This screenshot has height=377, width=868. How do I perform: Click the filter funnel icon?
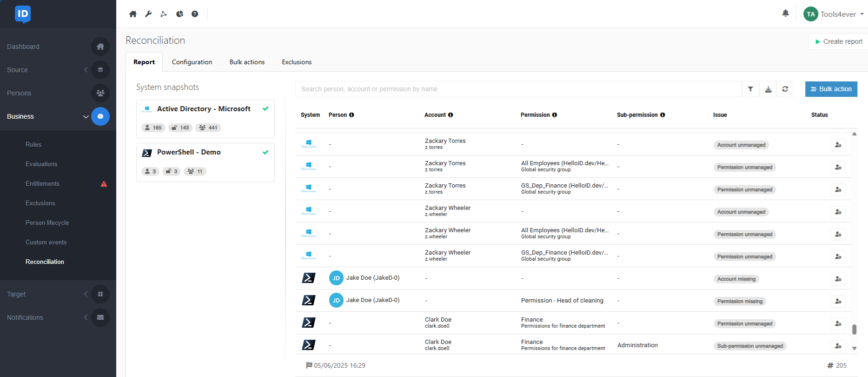coord(750,89)
